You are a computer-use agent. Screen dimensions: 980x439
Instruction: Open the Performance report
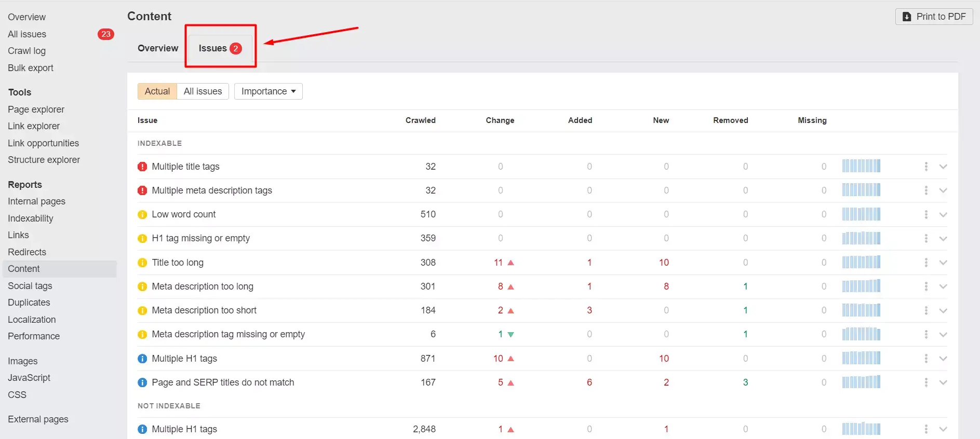(34, 336)
